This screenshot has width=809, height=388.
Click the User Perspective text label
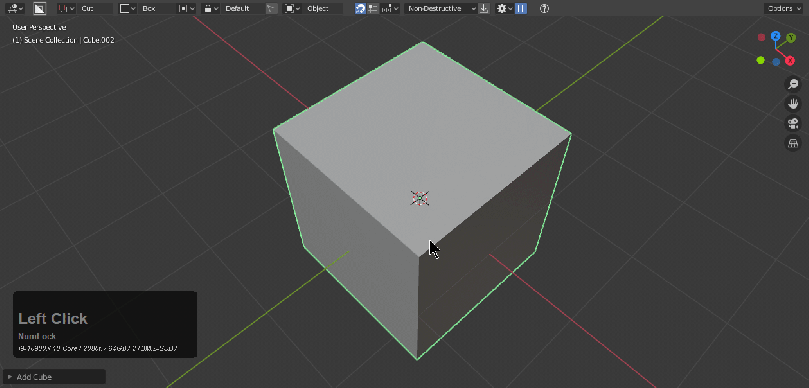39,27
